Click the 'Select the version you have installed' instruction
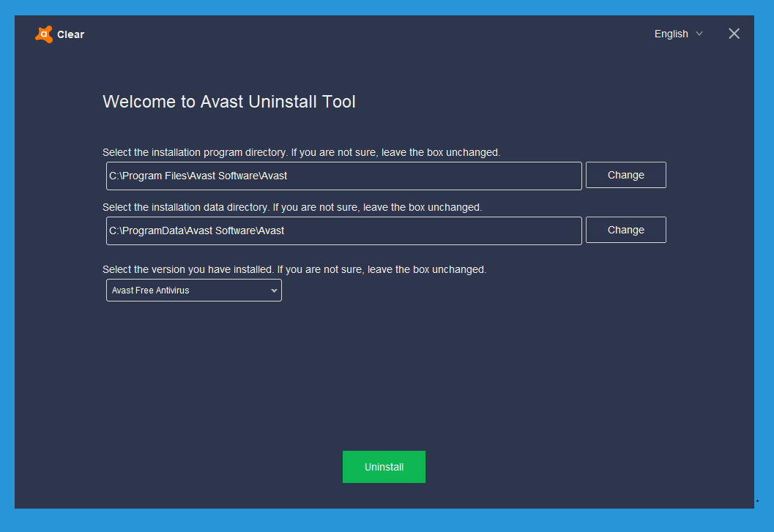 click(294, 269)
